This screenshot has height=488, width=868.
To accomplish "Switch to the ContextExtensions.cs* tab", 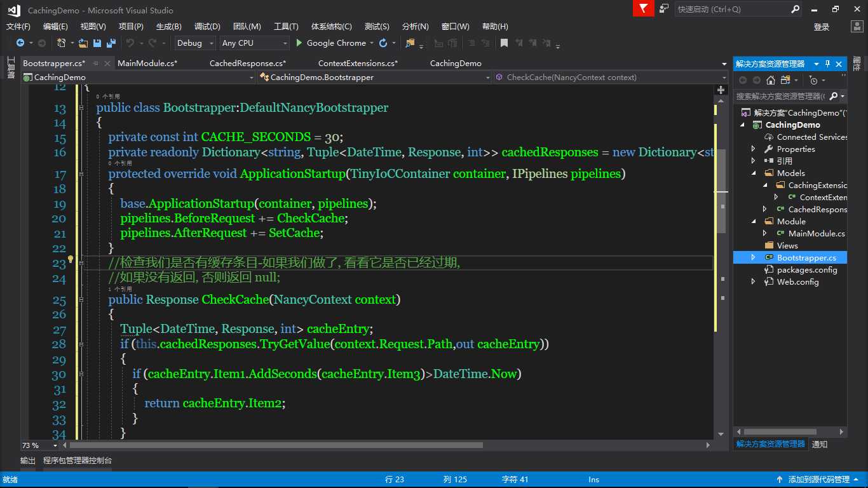I will [x=358, y=64].
